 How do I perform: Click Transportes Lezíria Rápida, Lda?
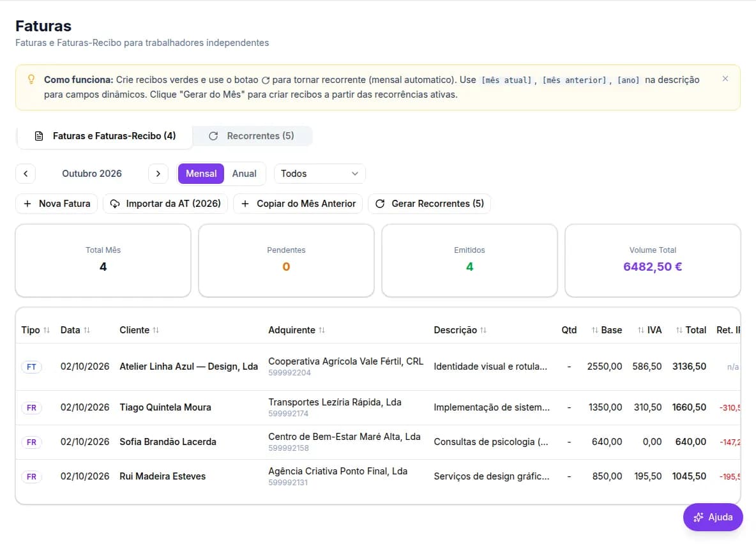335,402
